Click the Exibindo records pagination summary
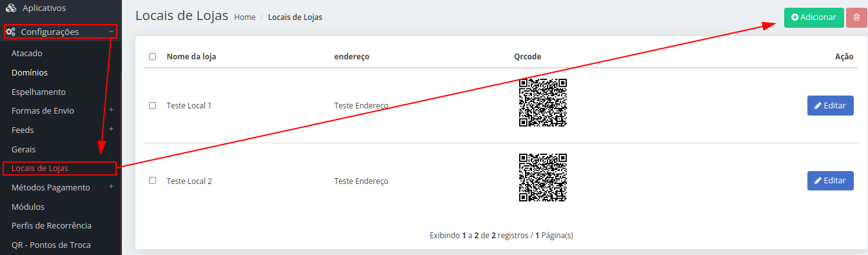 point(501,236)
